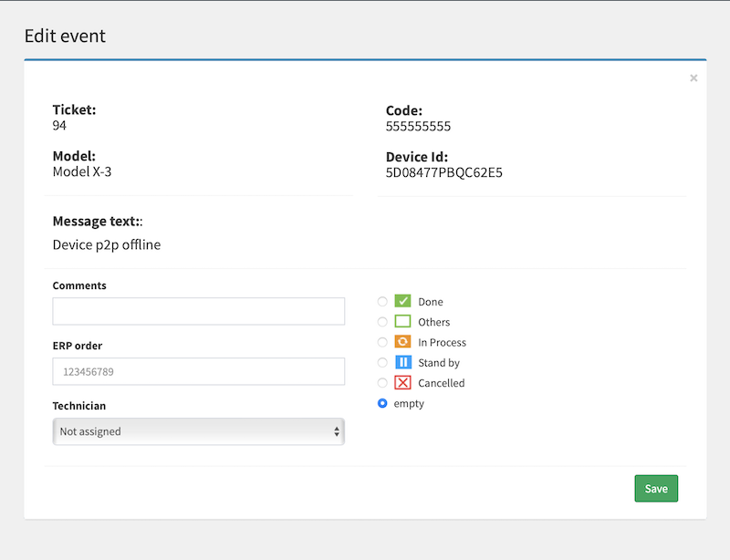
Task: Click the empty green box Others icon
Action: click(x=402, y=322)
